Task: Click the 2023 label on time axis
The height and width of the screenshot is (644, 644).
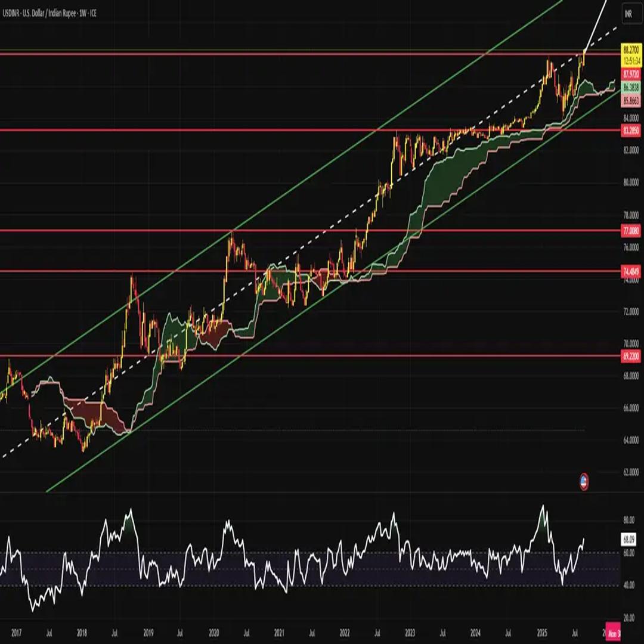Action: tap(410, 631)
